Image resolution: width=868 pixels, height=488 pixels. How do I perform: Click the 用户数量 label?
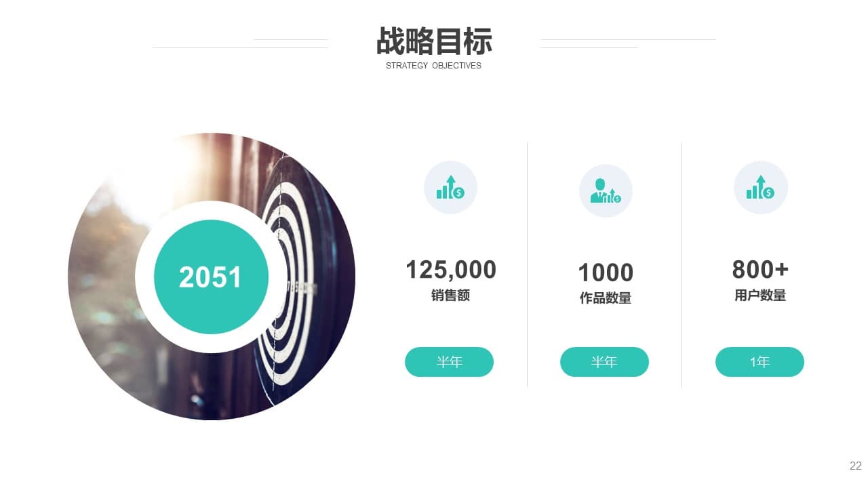(760, 296)
